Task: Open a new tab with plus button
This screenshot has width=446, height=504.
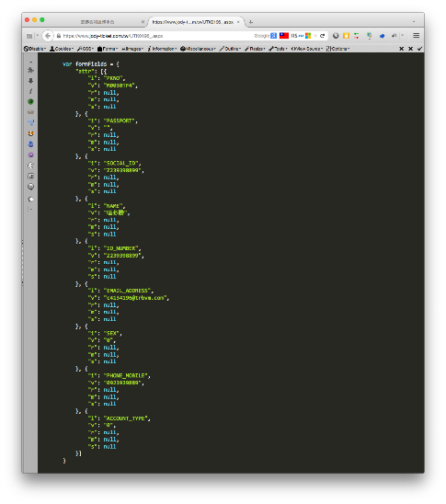Action: coord(251,22)
